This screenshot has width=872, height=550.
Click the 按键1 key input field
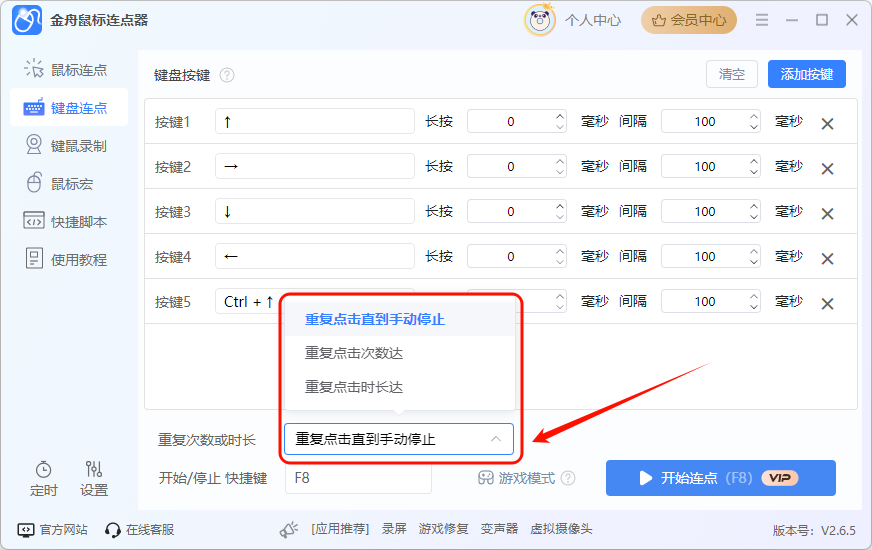(315, 121)
